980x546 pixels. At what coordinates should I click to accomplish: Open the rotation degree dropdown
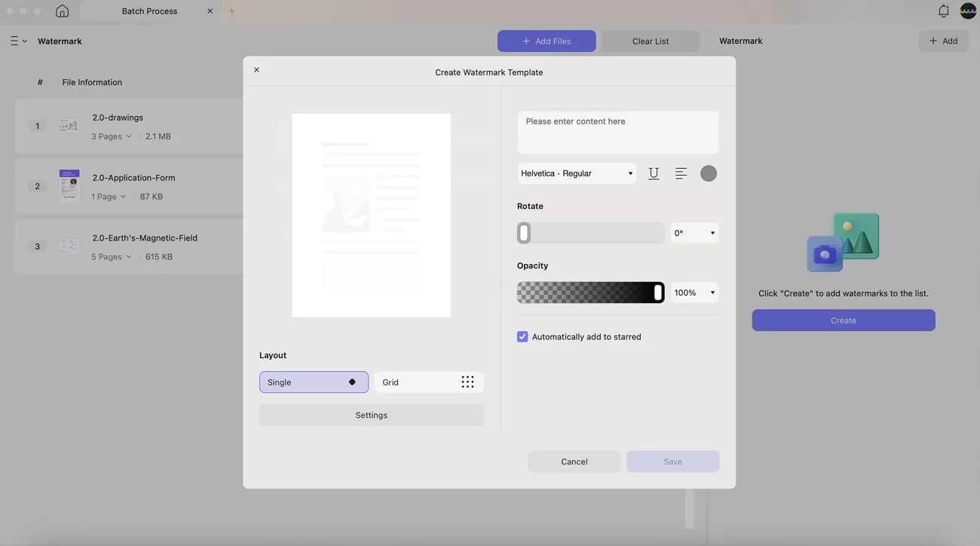point(694,233)
